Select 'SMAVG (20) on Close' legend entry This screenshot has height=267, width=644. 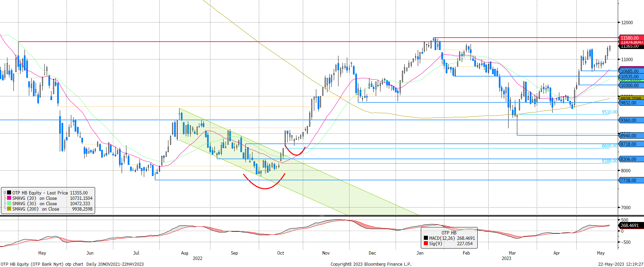coord(35,198)
